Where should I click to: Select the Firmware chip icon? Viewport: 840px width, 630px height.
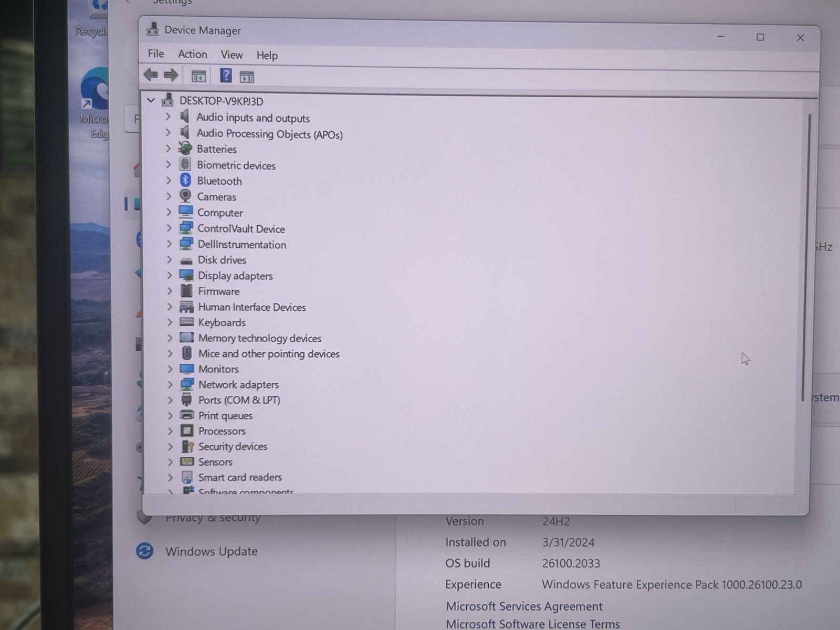click(186, 290)
